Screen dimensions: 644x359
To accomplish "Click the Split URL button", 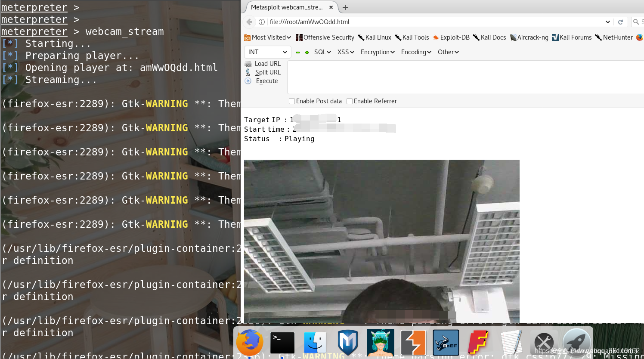I will click(263, 72).
